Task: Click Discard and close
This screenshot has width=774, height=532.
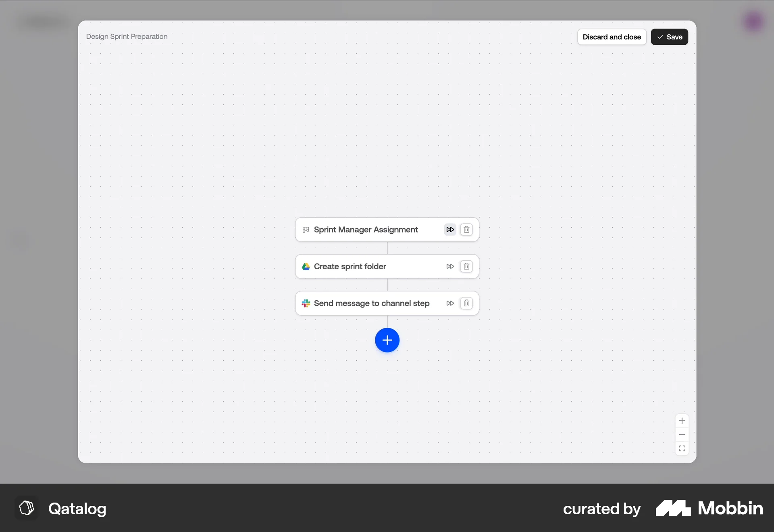Action: point(612,37)
